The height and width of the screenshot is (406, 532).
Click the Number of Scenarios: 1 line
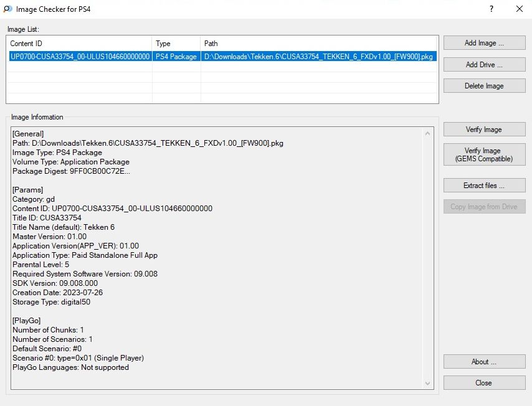[52, 339]
